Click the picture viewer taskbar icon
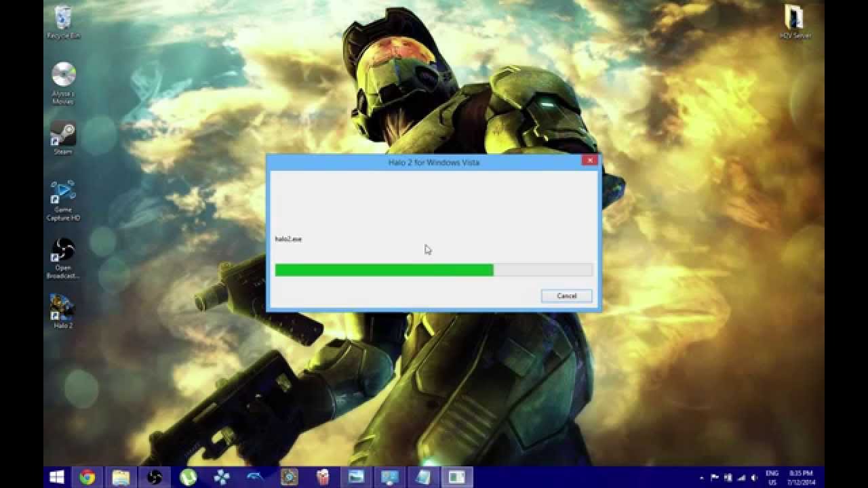This screenshot has height=488, width=868. pos(356,477)
